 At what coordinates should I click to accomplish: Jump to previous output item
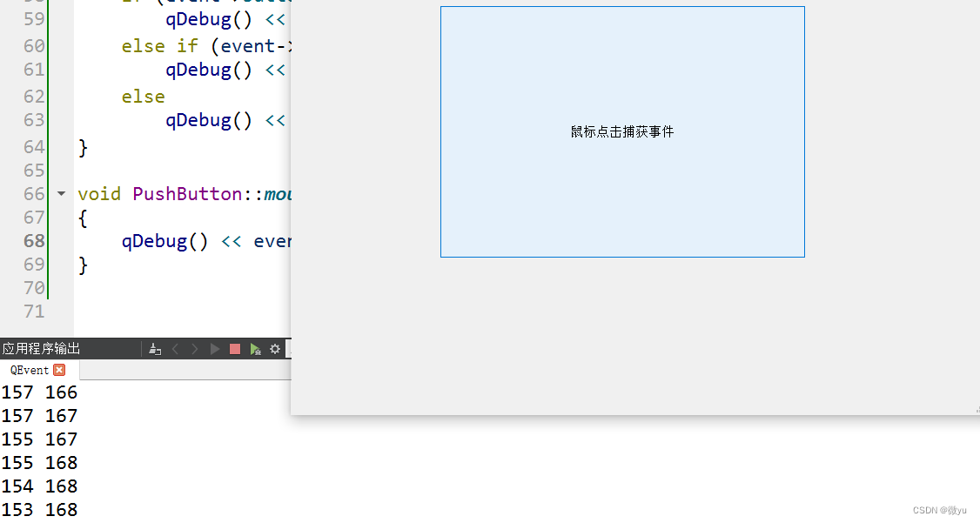pos(176,349)
